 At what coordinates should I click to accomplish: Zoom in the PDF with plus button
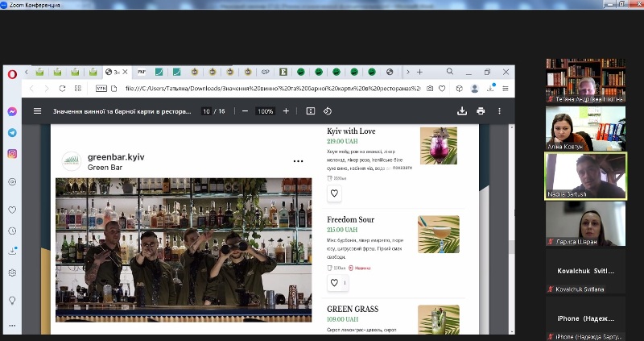click(286, 111)
